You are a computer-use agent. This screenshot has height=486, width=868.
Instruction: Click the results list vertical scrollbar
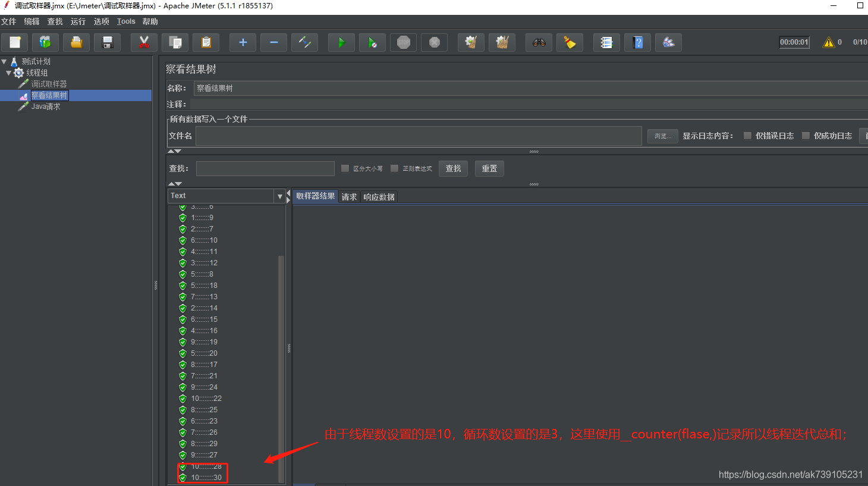[281, 369]
